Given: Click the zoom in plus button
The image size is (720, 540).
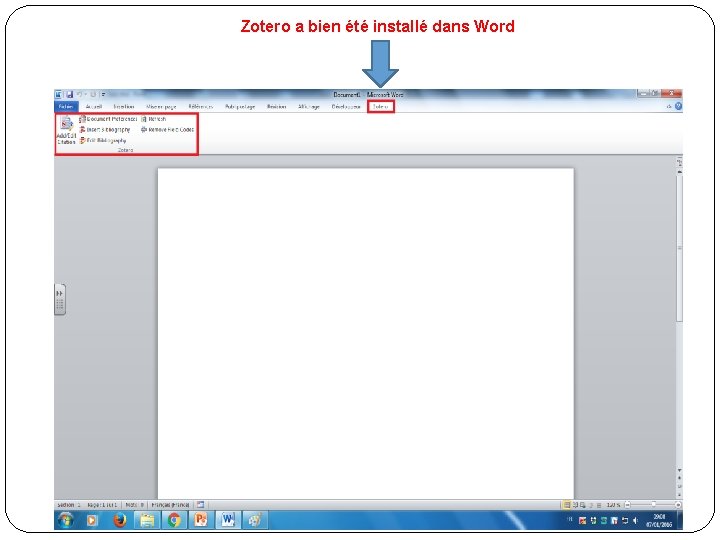Looking at the screenshot, I should click(678, 505).
